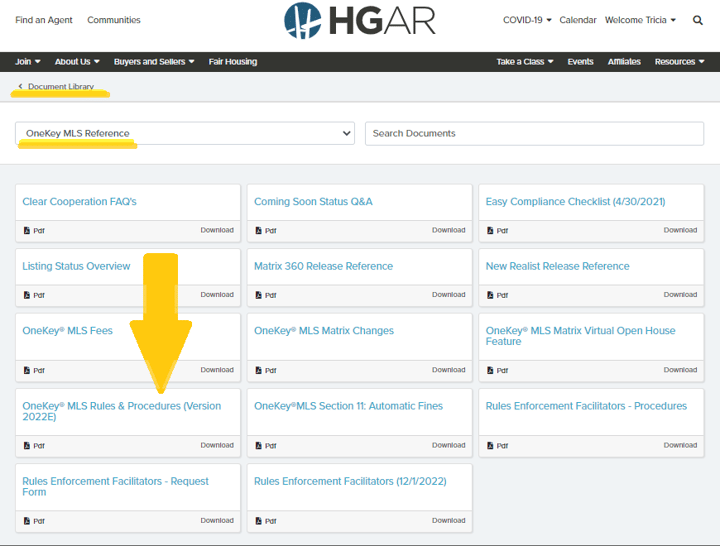Expand the Join menu
This screenshot has height=546, width=720.
pos(28,62)
